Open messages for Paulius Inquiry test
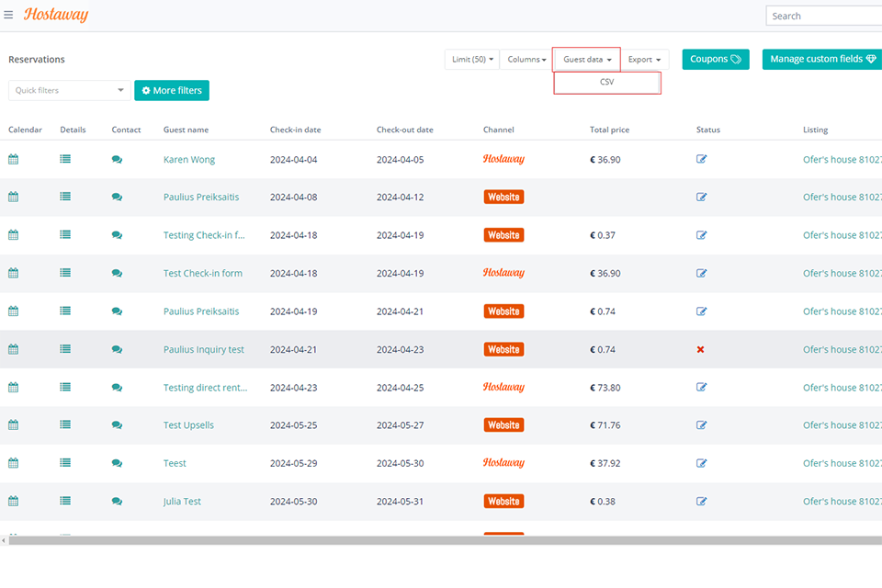Viewport: 882px width, 588px height. pos(117,349)
